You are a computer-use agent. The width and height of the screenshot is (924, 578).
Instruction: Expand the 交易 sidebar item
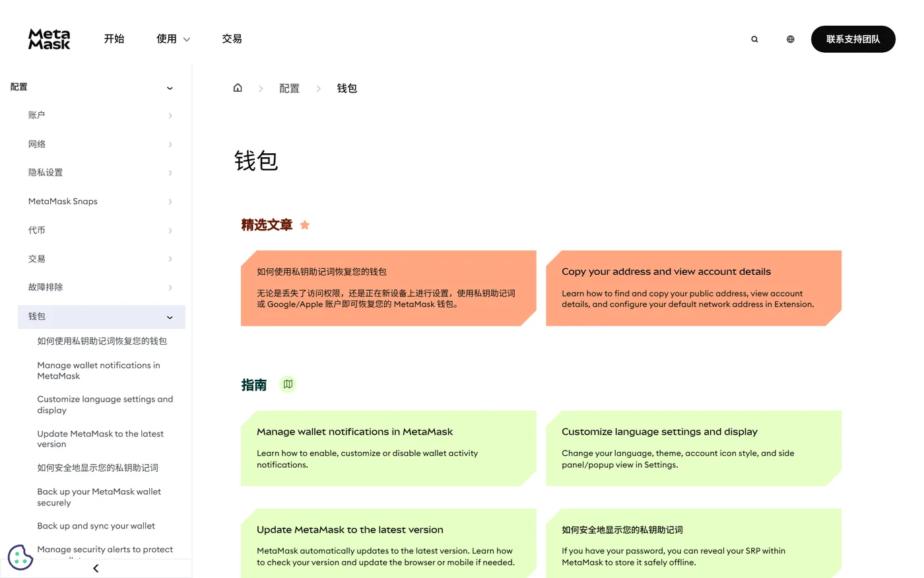[x=101, y=259]
